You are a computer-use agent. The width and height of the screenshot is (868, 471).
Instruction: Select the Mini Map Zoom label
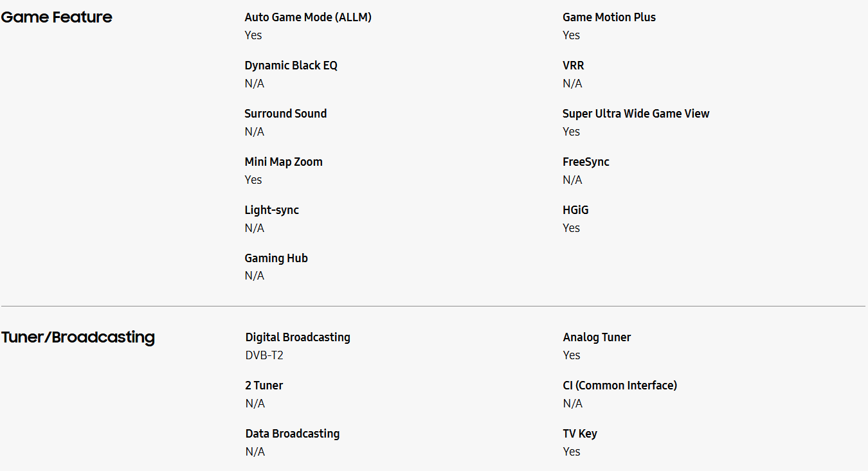[x=284, y=162]
